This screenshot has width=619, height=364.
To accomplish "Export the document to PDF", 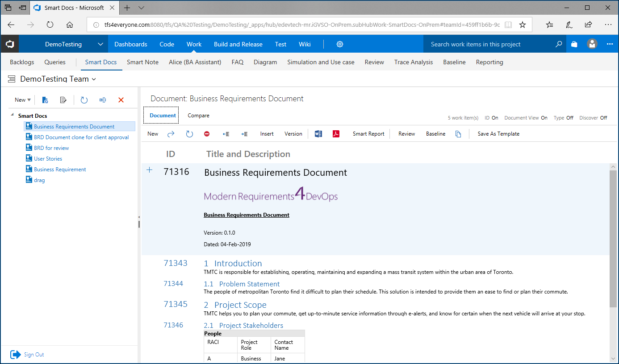I will pyautogui.click(x=336, y=134).
